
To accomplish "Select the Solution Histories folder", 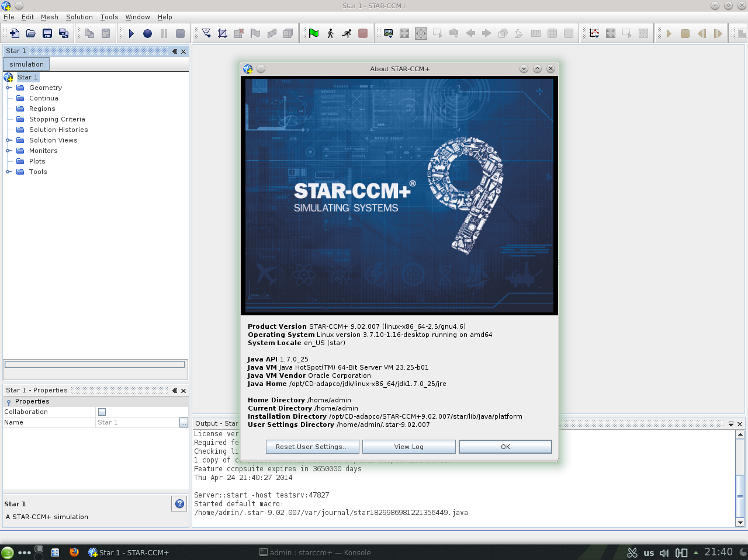I will (x=58, y=130).
